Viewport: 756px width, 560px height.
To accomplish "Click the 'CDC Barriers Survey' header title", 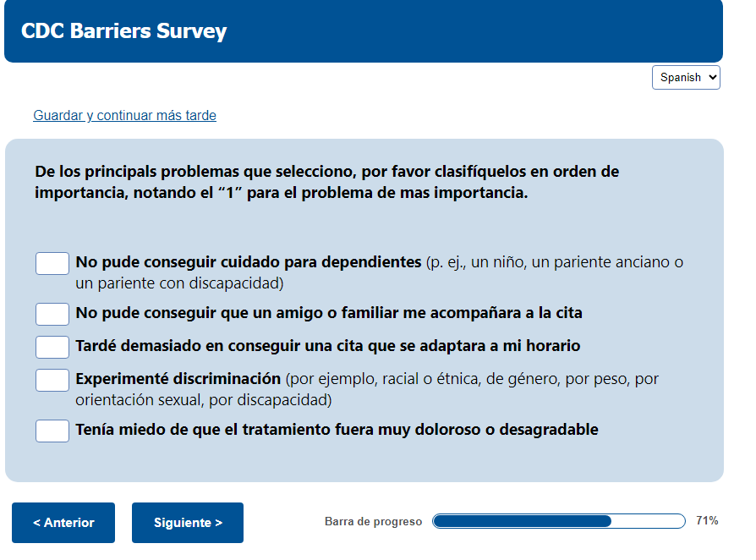I will 124,31.
